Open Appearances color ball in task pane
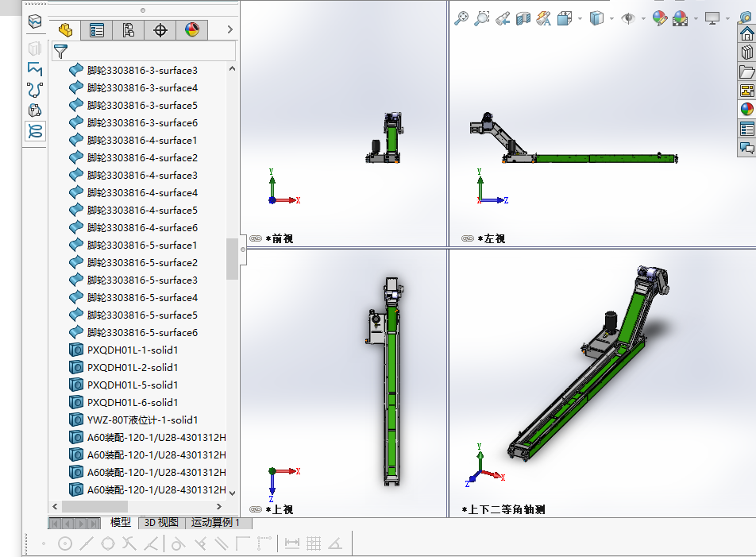This screenshot has height=557, width=756. click(746, 109)
